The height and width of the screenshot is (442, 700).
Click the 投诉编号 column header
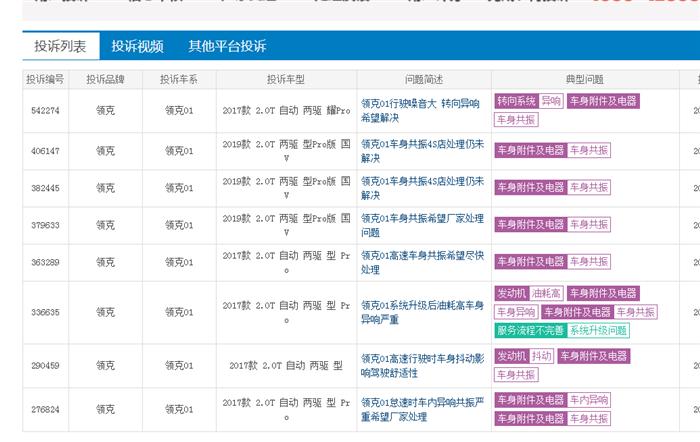coord(45,79)
